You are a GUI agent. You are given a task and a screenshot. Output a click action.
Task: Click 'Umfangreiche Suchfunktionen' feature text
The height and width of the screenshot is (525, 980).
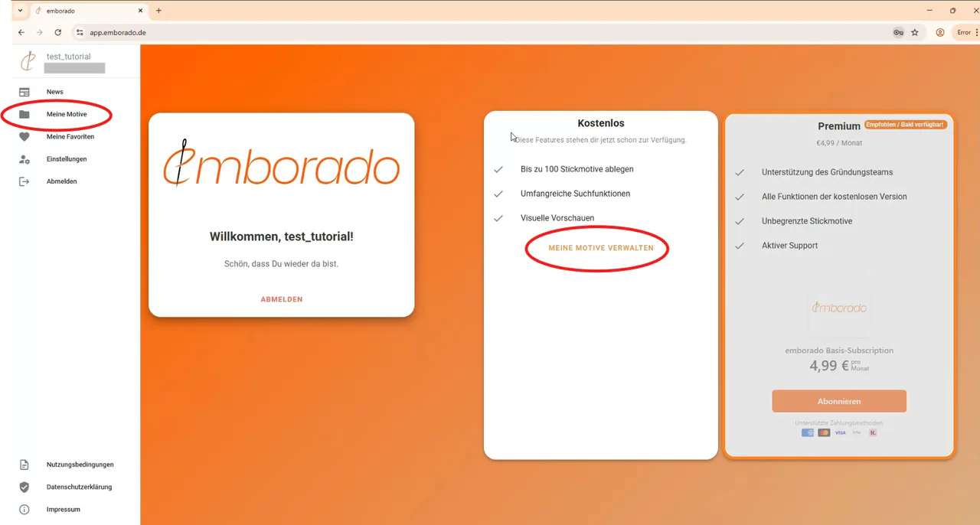pyautogui.click(x=576, y=194)
